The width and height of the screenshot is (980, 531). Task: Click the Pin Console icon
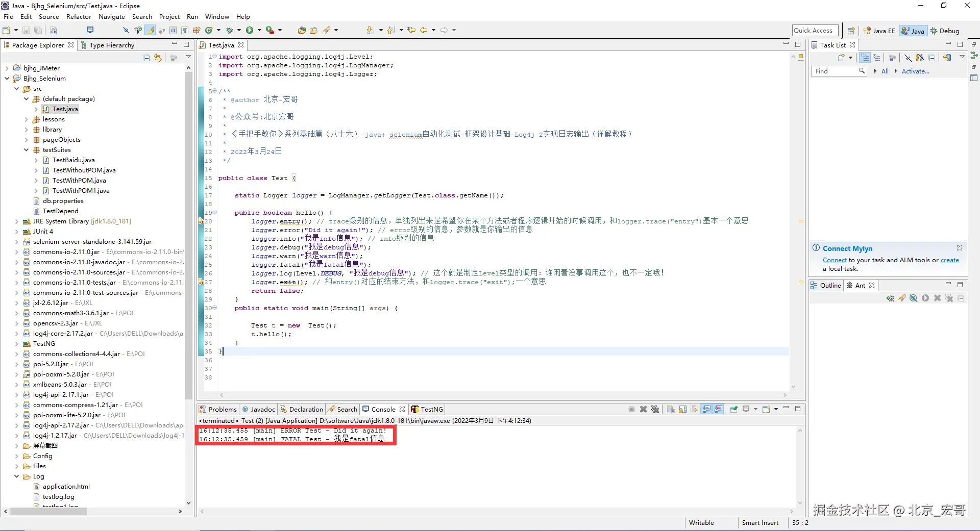coord(734,409)
